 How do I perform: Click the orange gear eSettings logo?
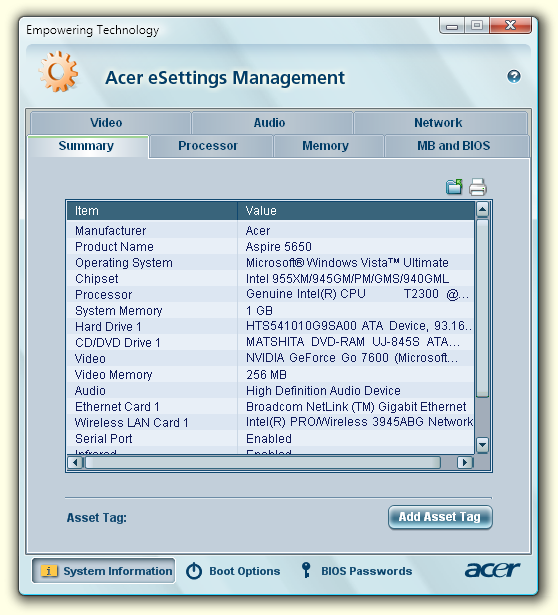58,71
